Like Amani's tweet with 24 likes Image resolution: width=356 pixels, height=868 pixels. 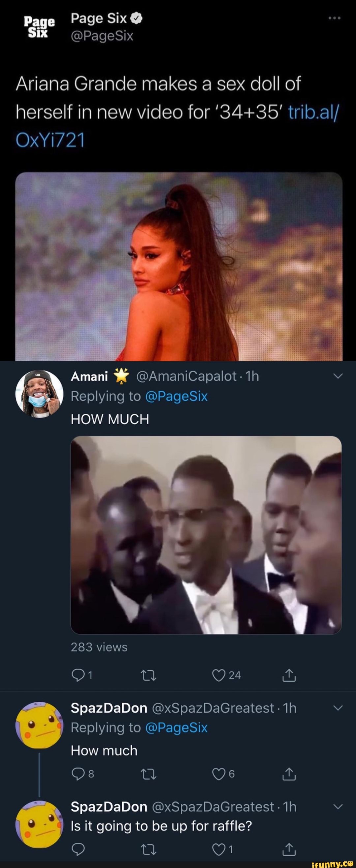coord(219,675)
